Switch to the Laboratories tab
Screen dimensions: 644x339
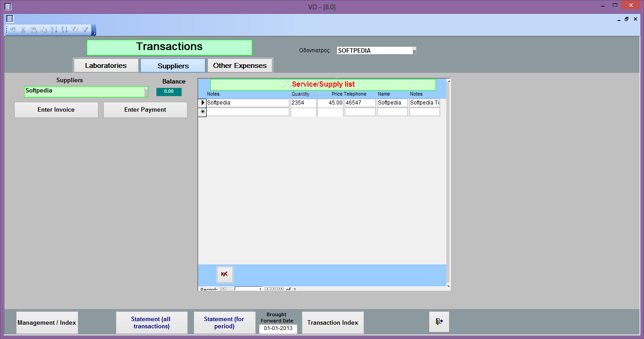(x=106, y=66)
